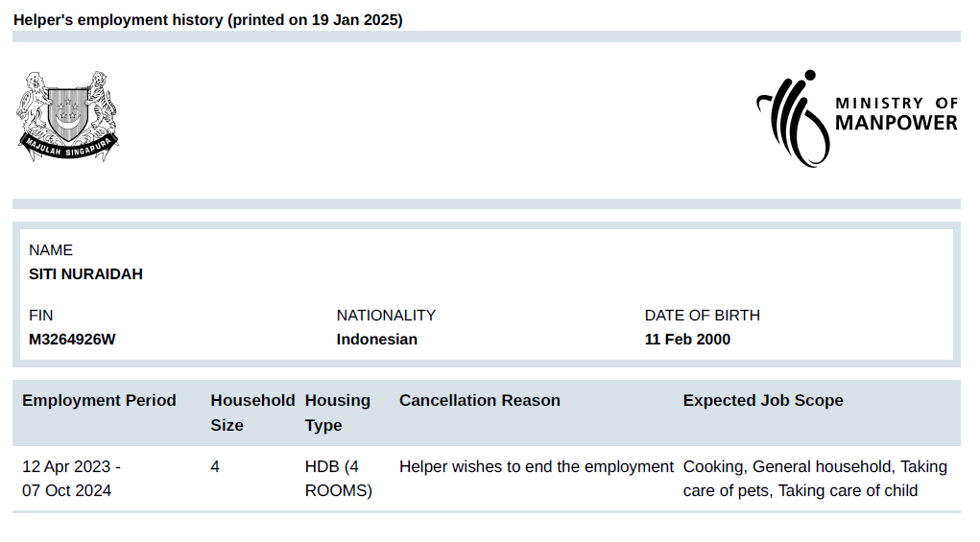
Task: Click the Ministry of Manpower logo
Action: [856, 118]
